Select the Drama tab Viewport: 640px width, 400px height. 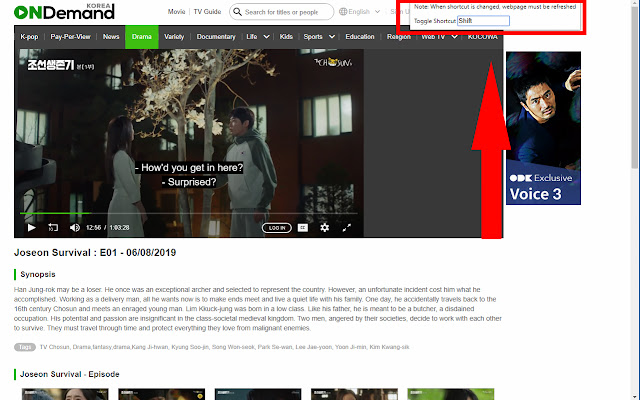coord(142,37)
